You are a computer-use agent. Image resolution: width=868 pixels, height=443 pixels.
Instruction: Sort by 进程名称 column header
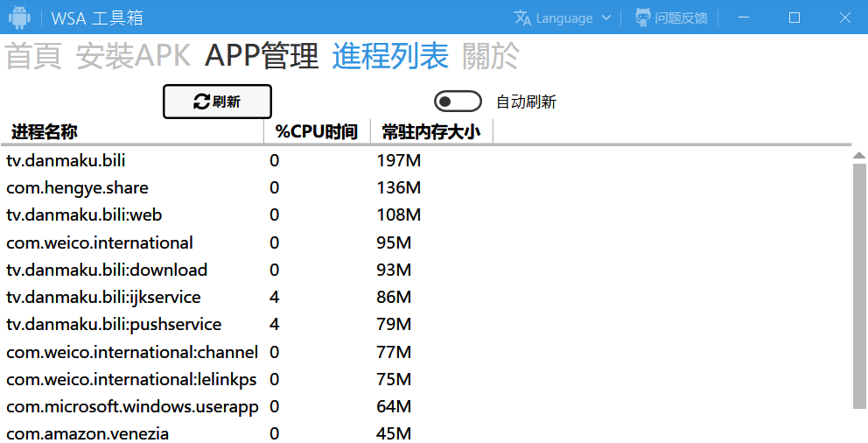point(132,132)
